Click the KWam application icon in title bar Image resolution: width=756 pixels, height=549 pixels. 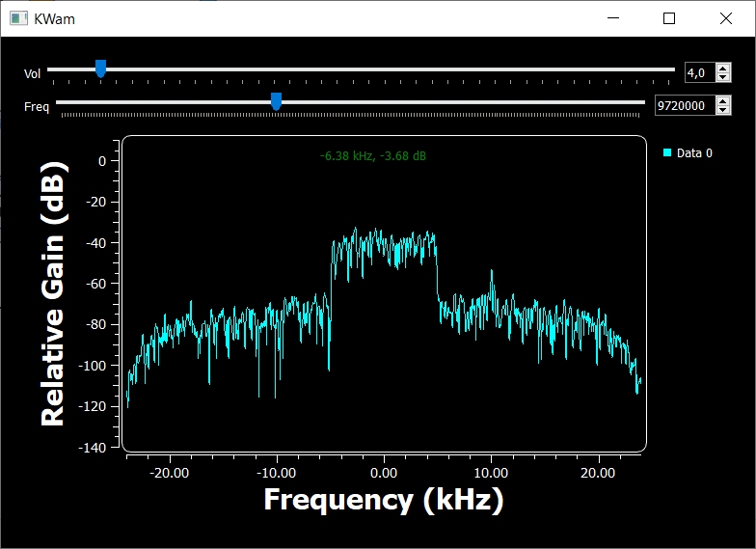18,18
